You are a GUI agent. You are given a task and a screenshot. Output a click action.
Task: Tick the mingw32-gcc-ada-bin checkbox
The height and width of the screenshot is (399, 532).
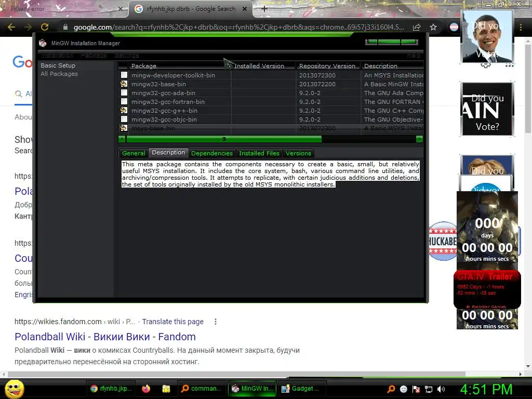124,92
